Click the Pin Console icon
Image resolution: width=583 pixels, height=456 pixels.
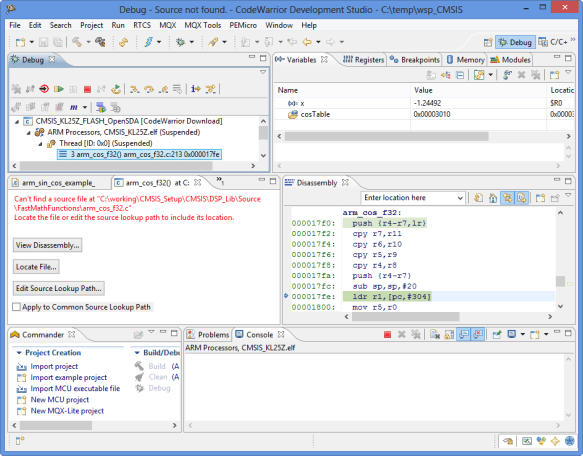[x=497, y=335]
